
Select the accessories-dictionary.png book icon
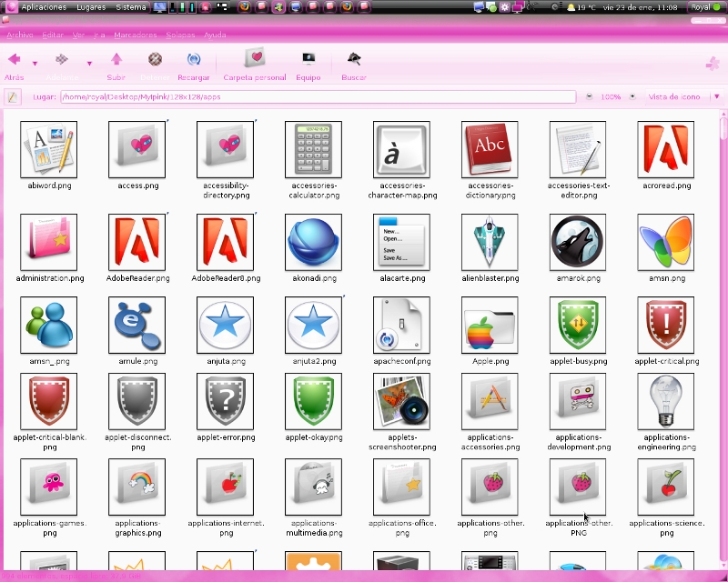(490, 149)
